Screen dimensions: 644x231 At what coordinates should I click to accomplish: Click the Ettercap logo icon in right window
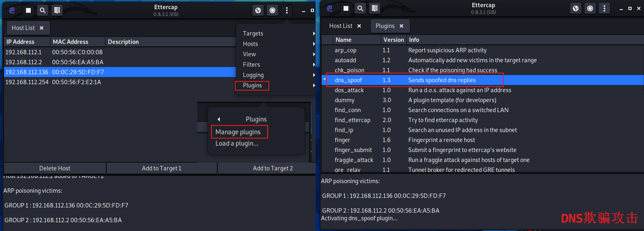pyautogui.click(x=330, y=8)
